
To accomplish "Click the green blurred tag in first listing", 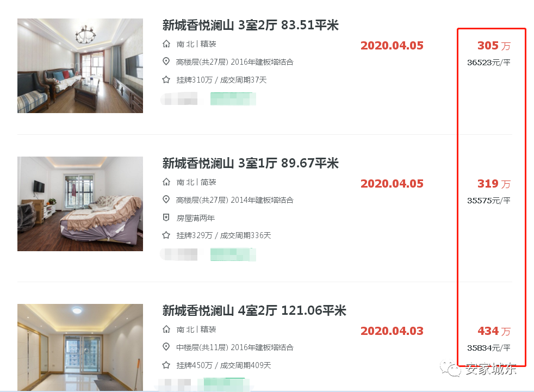I will pos(233,99).
